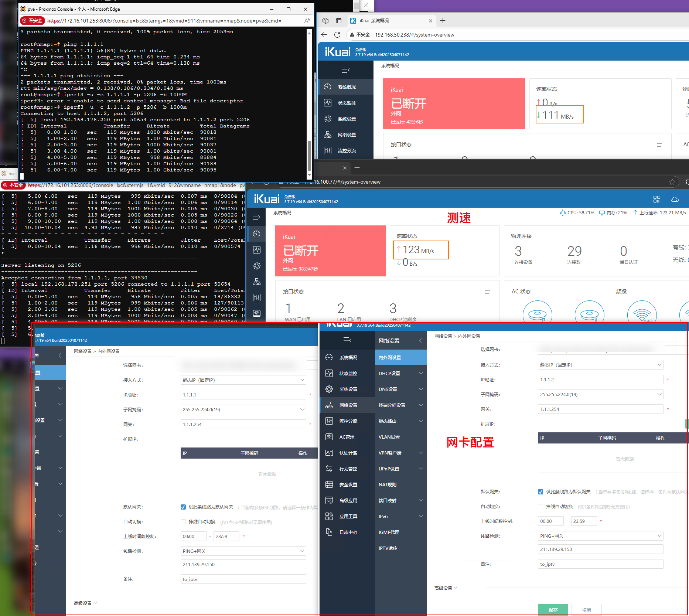Image resolution: width=689 pixels, height=616 pixels.
Task: Click AC wireless icon in middle iKuai sidebar
Action: [x=257, y=313]
